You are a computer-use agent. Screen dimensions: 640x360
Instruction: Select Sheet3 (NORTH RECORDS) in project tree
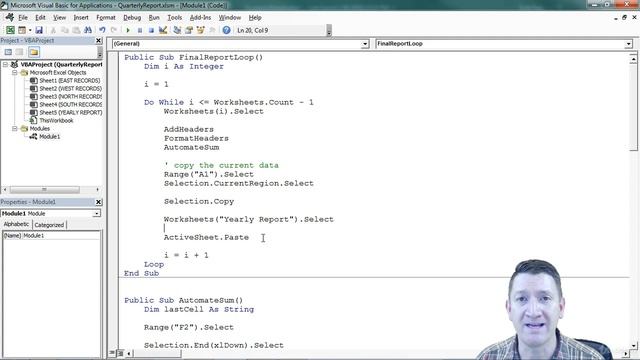coord(71,97)
